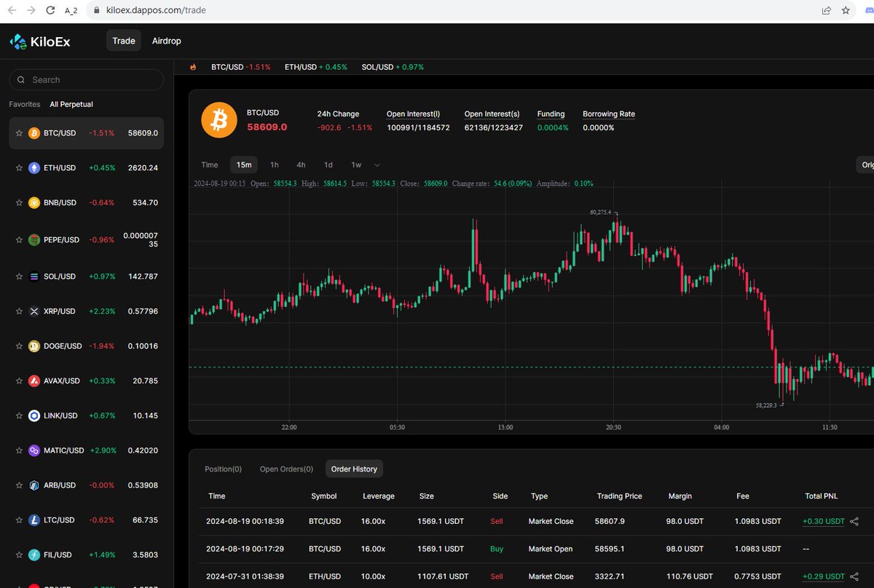
Task: Choose the 1d chart interval
Action: [328, 165]
